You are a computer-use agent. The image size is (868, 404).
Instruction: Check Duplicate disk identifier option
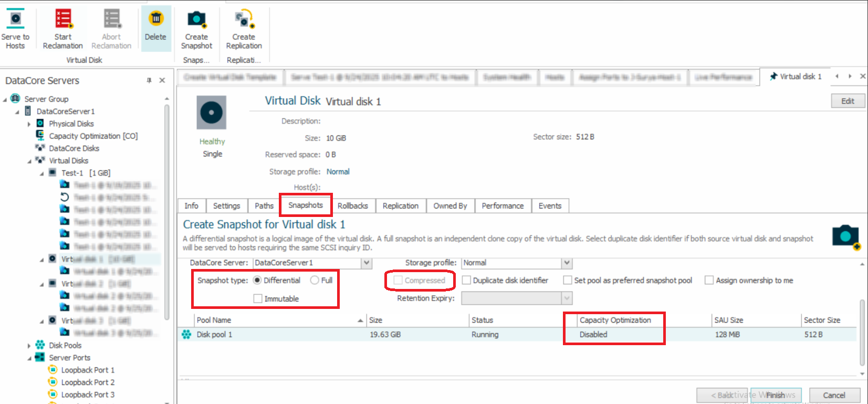point(466,281)
